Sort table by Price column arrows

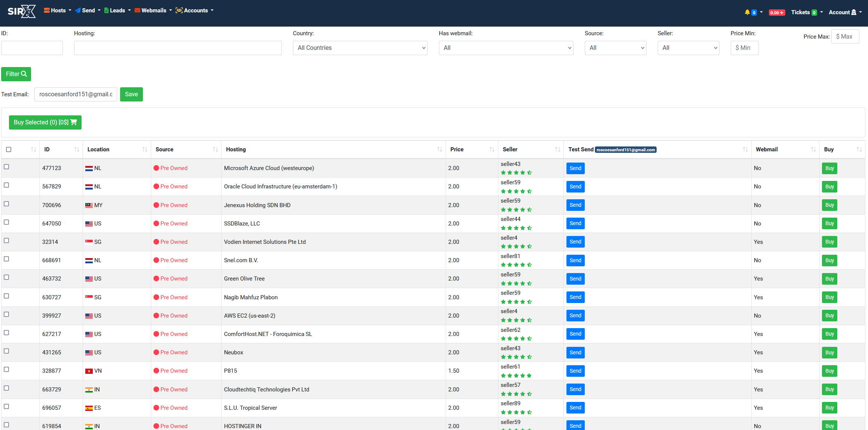coord(492,149)
